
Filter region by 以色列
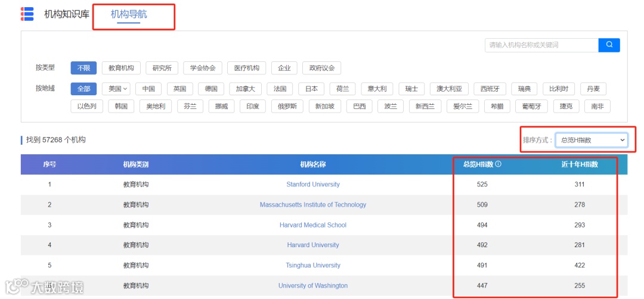tap(86, 106)
